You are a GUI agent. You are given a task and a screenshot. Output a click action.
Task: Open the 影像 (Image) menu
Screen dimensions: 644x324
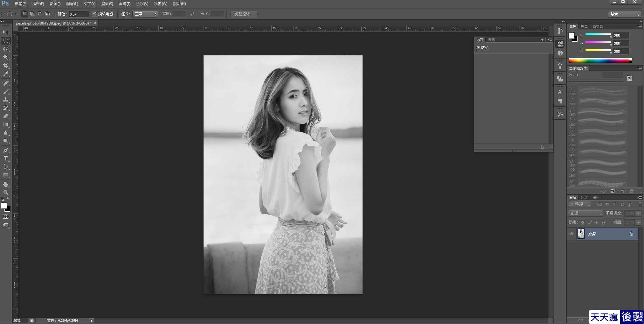click(x=55, y=4)
